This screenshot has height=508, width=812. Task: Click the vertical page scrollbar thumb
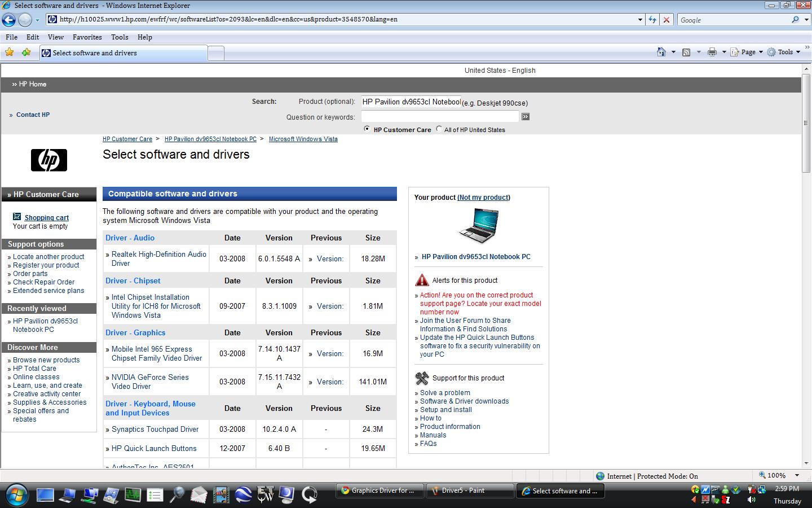(x=806, y=122)
